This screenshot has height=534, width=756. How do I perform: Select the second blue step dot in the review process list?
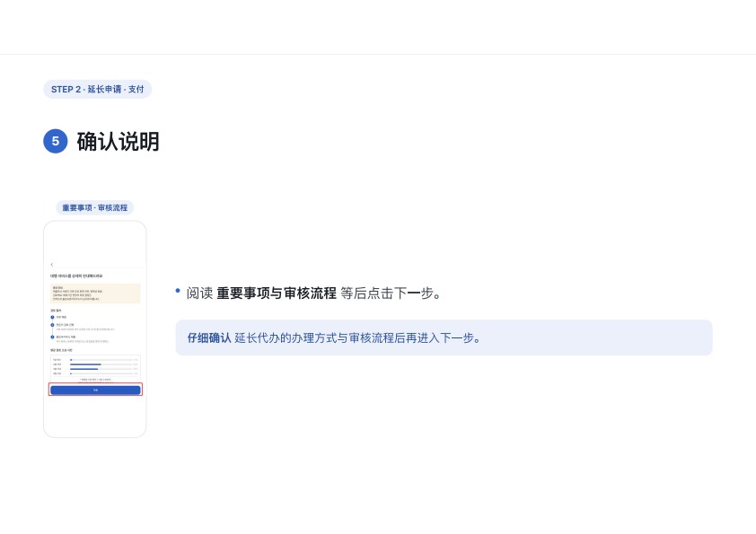tap(53, 325)
